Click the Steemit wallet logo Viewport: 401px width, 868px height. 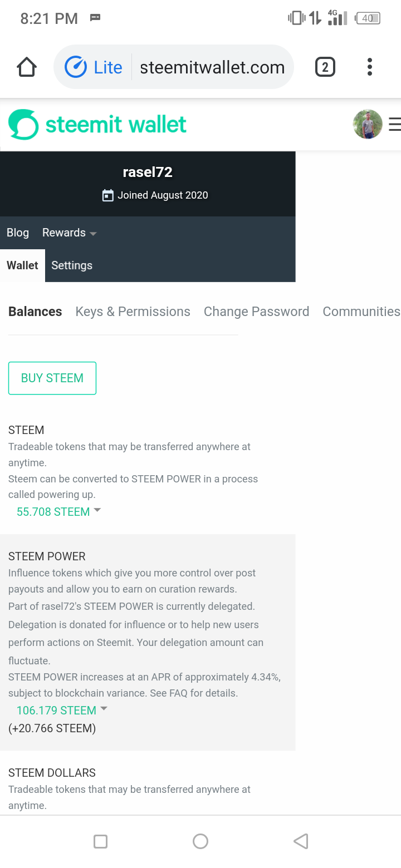click(97, 124)
